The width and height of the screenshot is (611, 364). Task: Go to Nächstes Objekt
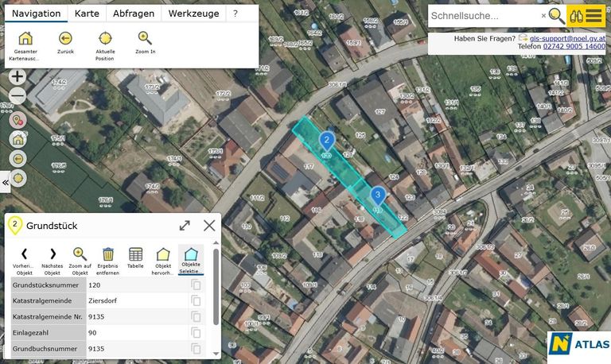[52, 254]
